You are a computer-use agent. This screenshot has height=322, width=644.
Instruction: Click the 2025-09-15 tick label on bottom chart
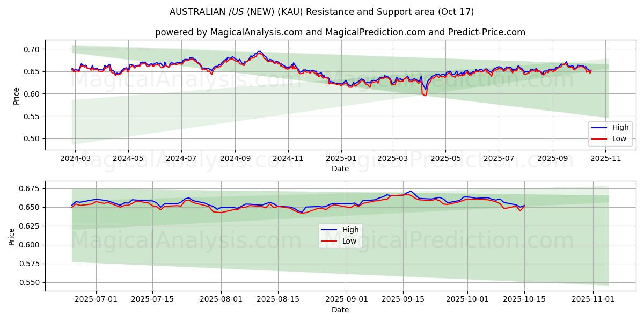click(403, 299)
